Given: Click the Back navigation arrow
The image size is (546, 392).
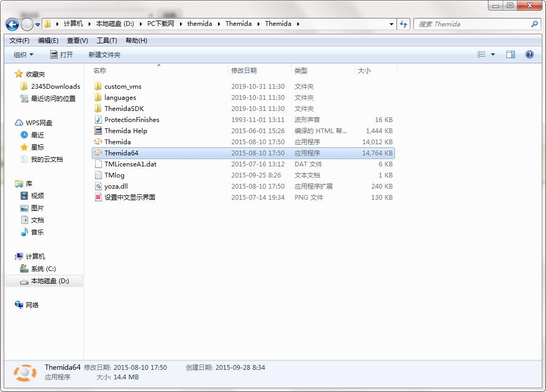Looking at the screenshot, I should (x=12, y=24).
